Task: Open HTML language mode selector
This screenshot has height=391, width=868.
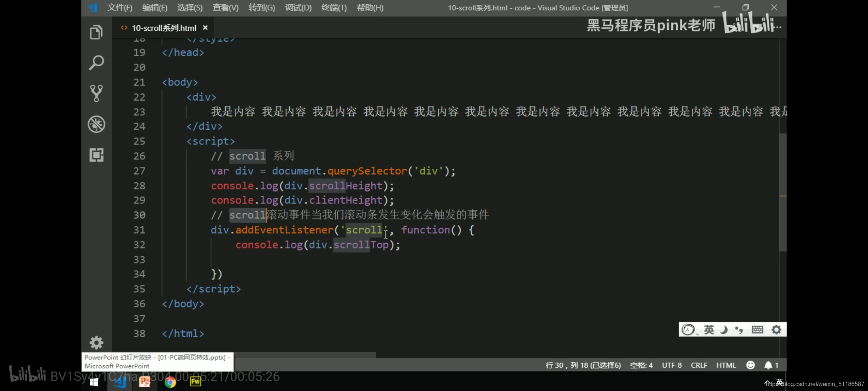Action: [x=726, y=365]
